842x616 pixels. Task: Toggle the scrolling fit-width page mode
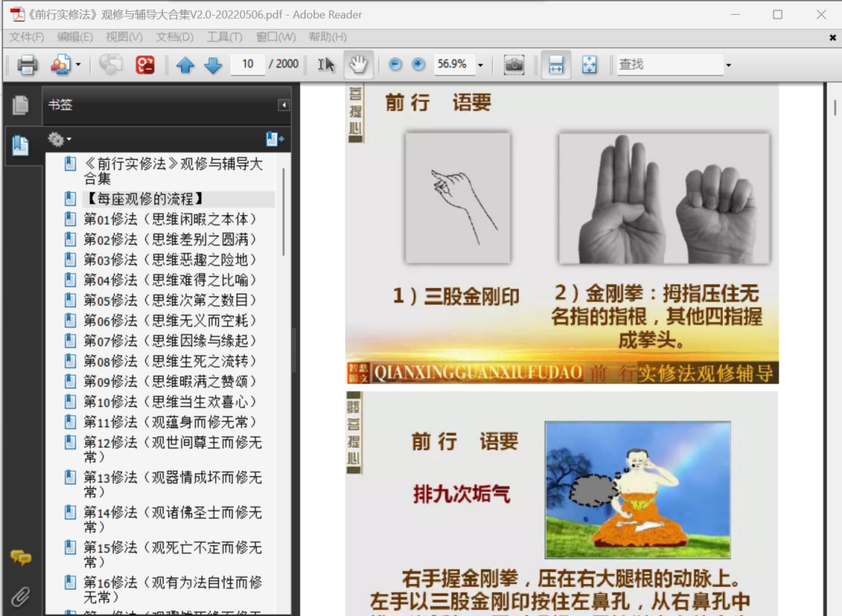pos(556,65)
